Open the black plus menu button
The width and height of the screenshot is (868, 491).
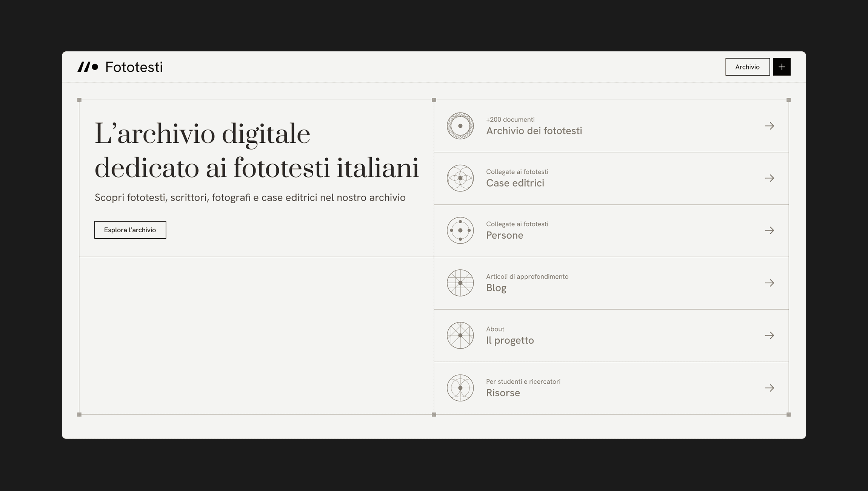click(782, 67)
